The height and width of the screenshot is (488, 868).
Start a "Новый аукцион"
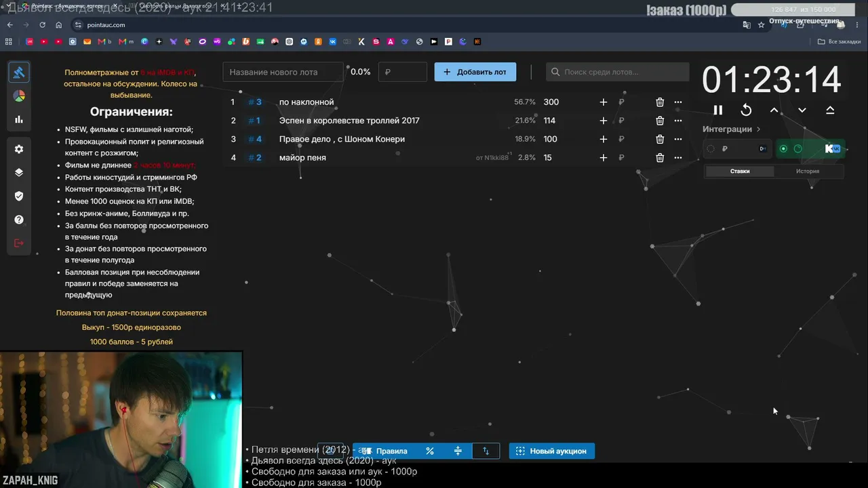[552, 451]
